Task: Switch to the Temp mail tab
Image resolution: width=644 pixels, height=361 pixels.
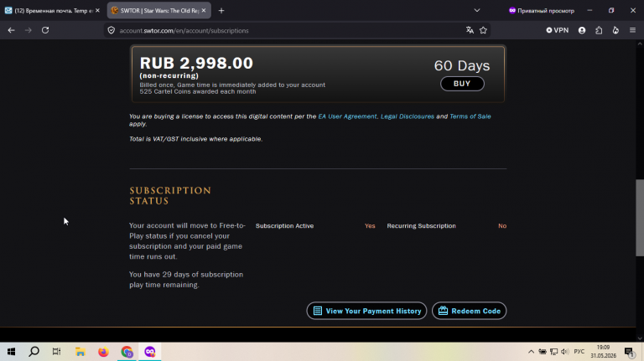Action: [x=49, y=11]
